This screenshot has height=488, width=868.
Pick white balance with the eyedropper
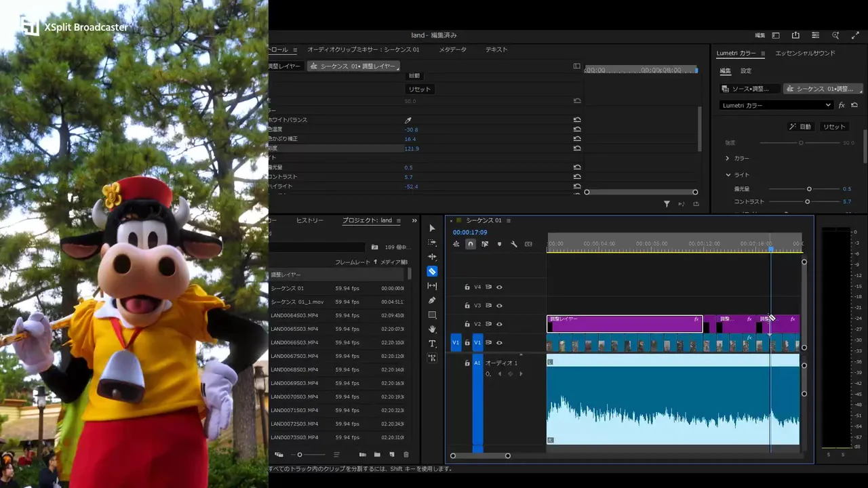(x=408, y=120)
